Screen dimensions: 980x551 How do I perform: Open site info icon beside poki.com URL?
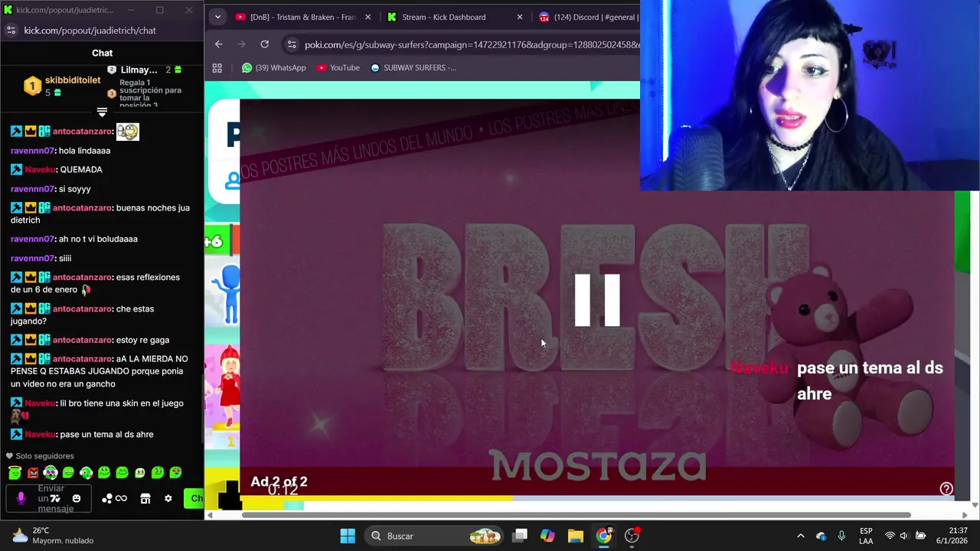pyautogui.click(x=292, y=44)
